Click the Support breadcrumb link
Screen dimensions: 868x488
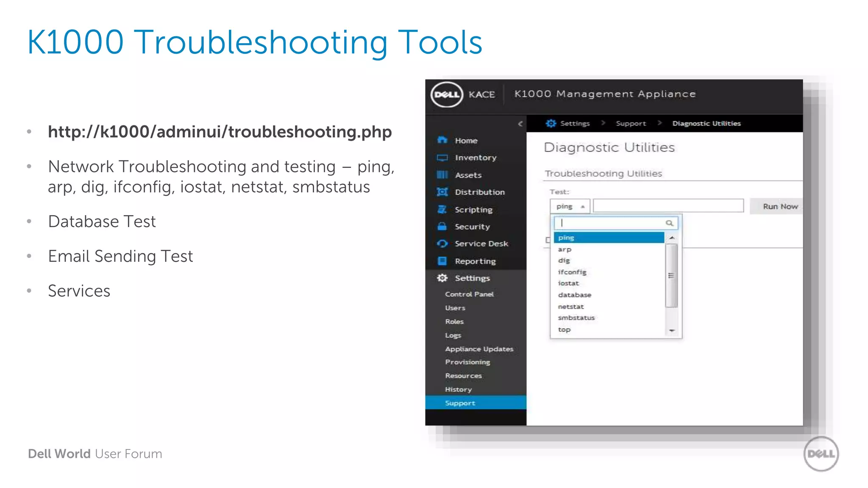click(631, 123)
